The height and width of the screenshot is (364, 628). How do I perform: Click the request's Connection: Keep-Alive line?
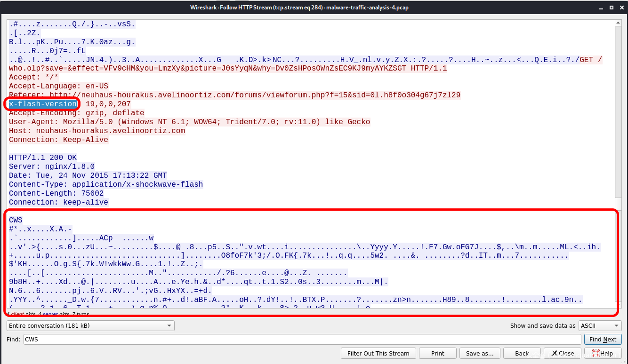pos(58,140)
